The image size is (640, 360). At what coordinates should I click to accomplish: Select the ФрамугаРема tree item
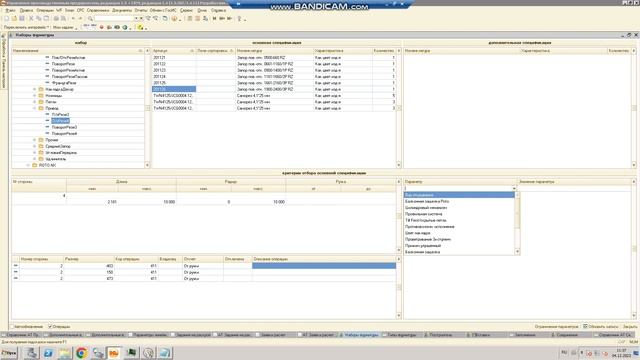64,83
